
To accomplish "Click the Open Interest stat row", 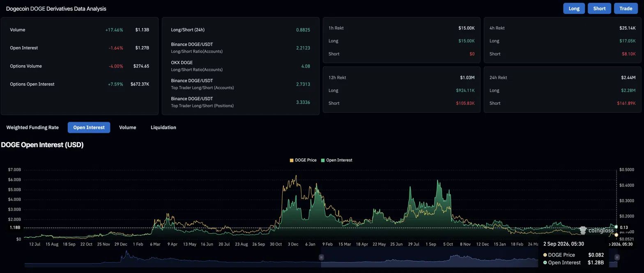I will point(79,48).
